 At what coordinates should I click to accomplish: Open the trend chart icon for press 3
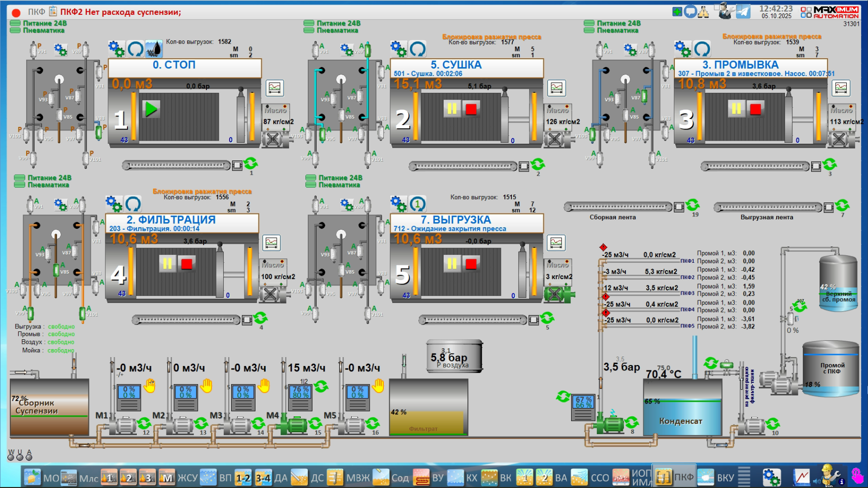click(841, 88)
